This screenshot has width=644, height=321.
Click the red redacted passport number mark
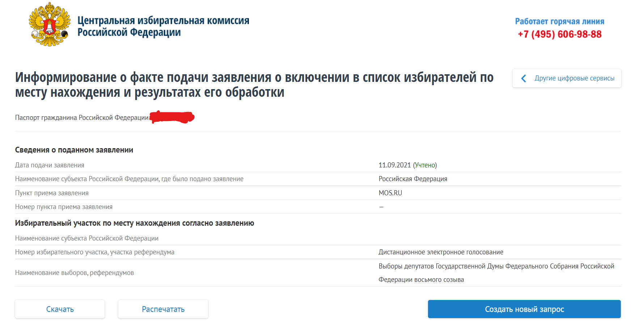point(172,117)
